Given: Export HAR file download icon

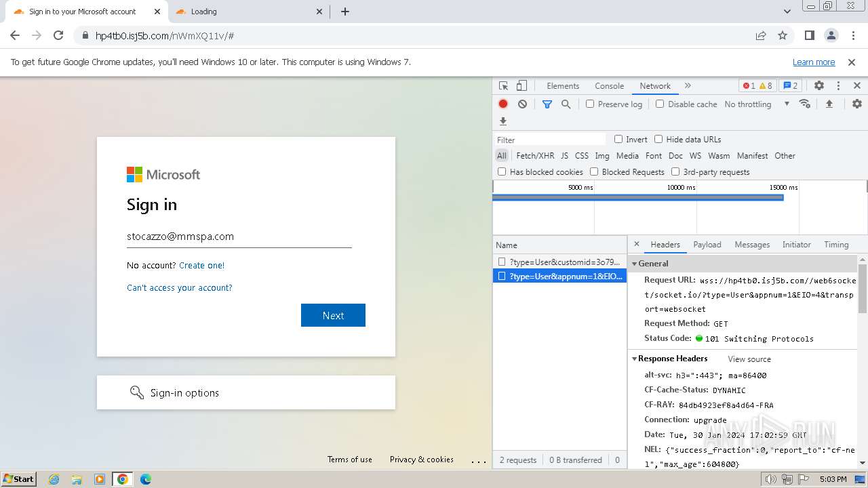Looking at the screenshot, I should point(503,121).
